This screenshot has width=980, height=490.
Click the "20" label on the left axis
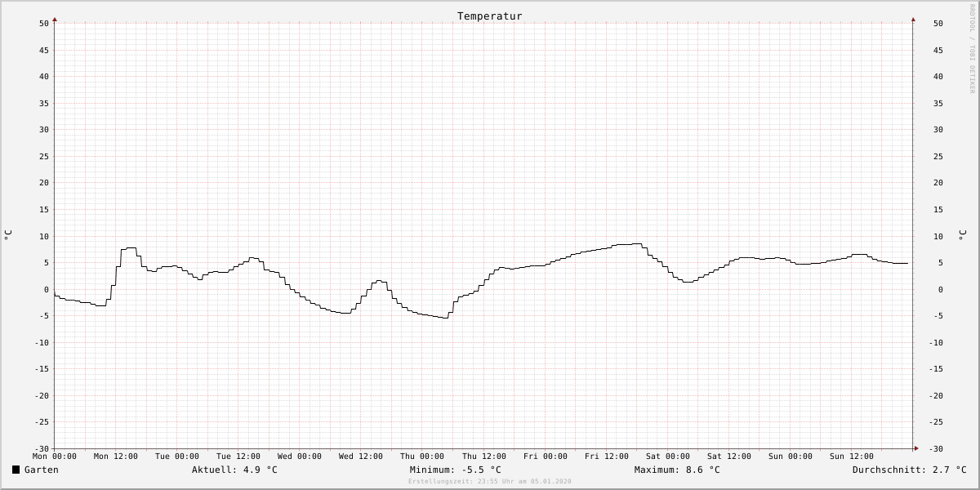(x=44, y=183)
